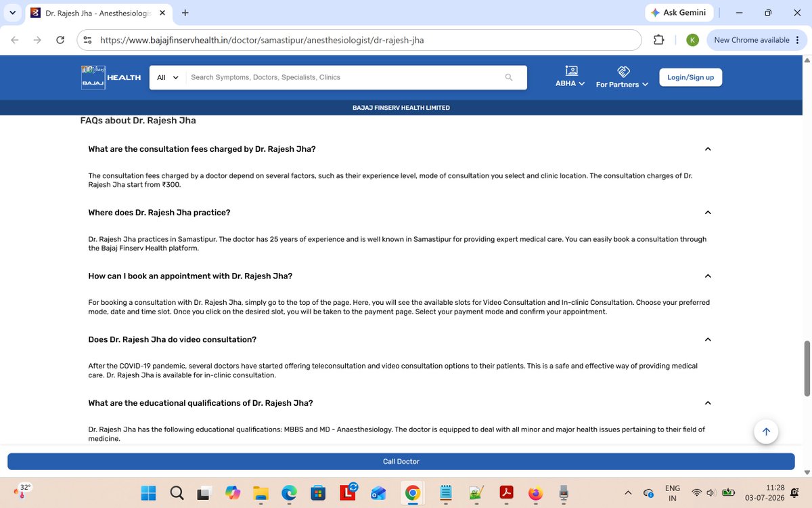Screen dimensions: 812x508
Task: Click the New Chrome available button
Action: (755, 40)
